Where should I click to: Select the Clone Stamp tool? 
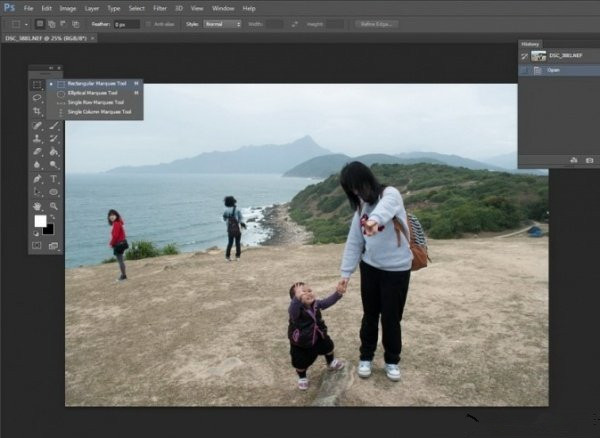click(x=37, y=138)
